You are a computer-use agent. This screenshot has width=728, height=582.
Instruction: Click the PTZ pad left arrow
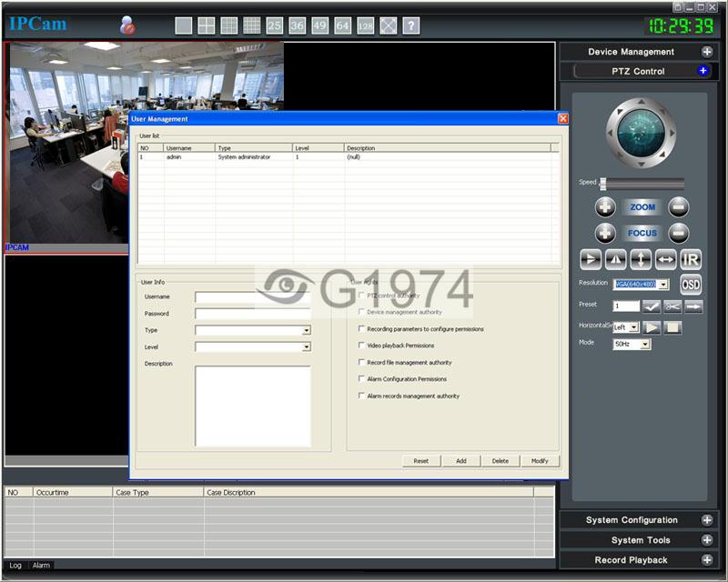610,133
